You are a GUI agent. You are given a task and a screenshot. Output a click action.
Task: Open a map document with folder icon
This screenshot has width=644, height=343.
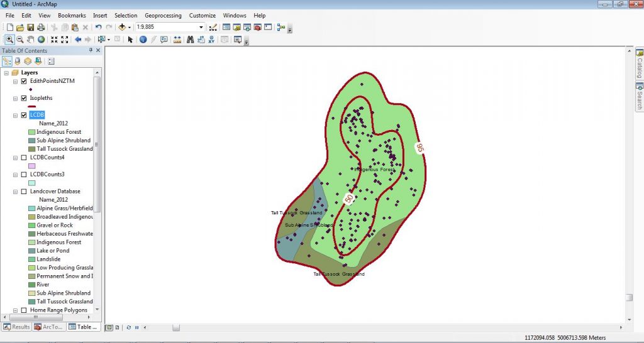click(20, 28)
